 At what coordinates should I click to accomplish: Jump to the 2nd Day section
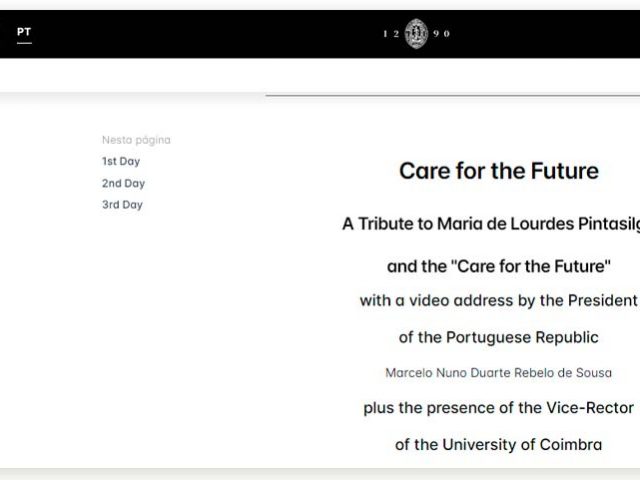[x=123, y=183]
